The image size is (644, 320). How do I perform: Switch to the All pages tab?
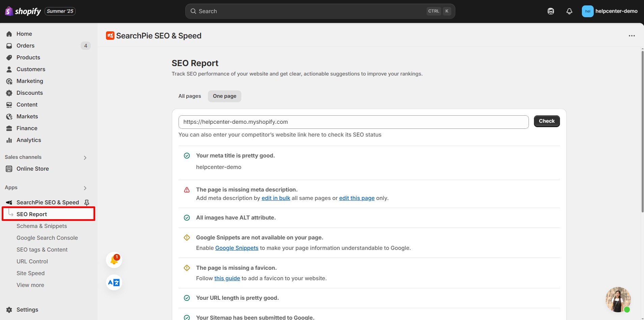(x=189, y=96)
